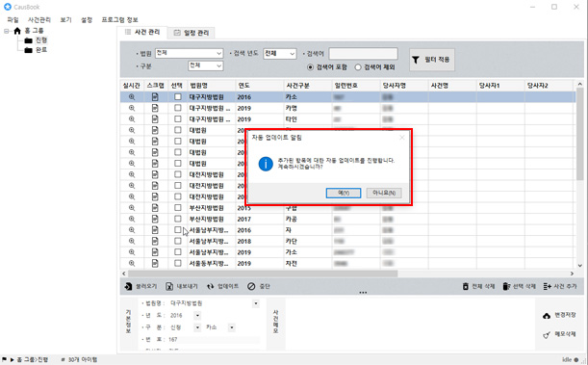Open real-time lookup for the 카명 row

point(132,108)
